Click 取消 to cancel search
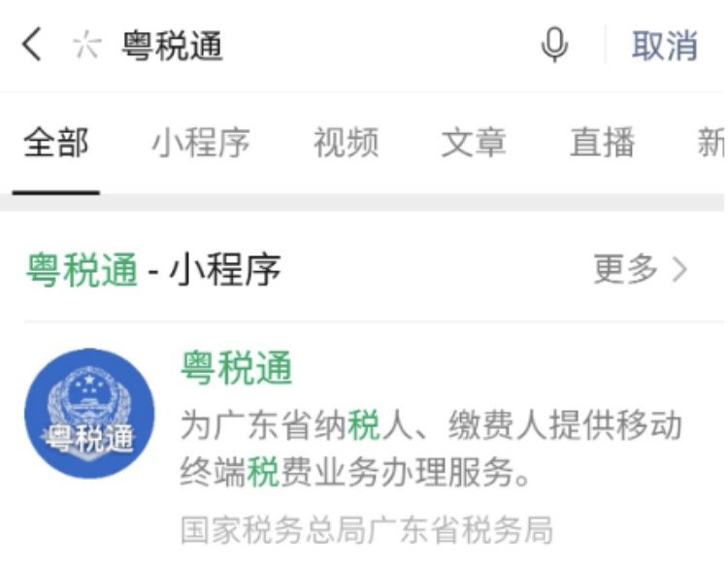Image resolution: width=728 pixels, height=571 pixels. tap(664, 46)
